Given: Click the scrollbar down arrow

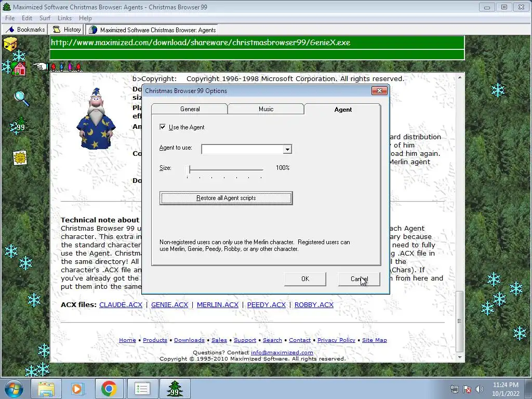Looking at the screenshot, I should pos(460,357).
